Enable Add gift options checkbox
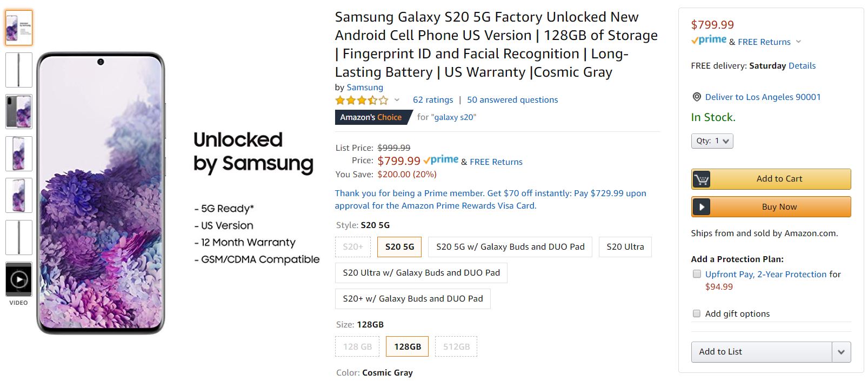Image resolution: width=868 pixels, height=381 pixels. [697, 313]
